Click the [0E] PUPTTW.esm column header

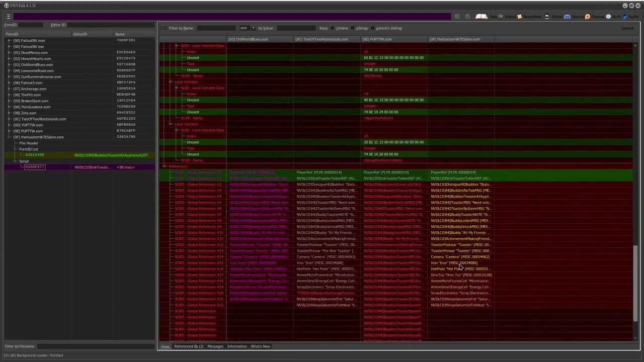(x=393, y=39)
